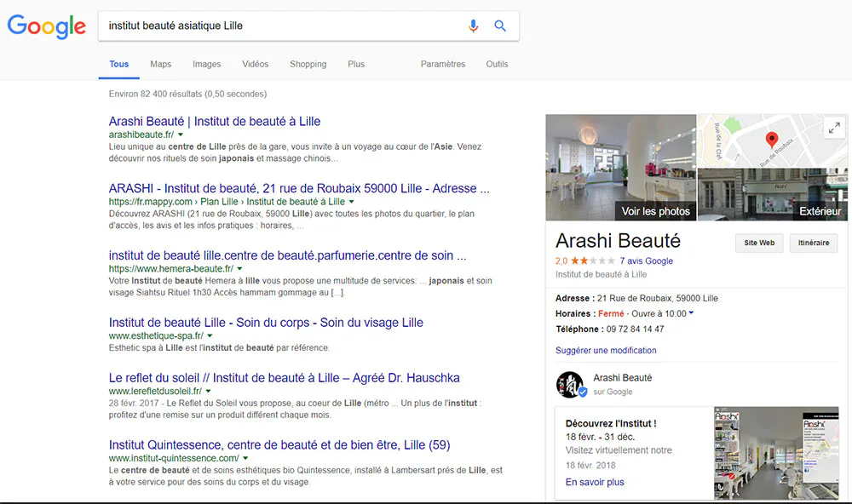The image size is (852, 504).
Task: Expand opening hours next to Ouvre à 10:00
Action: tap(691, 313)
